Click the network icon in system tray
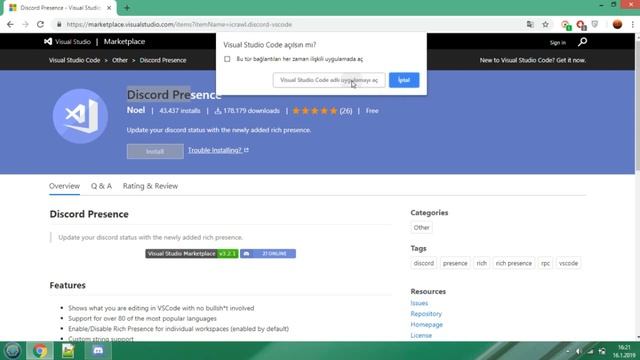This screenshot has height=360, width=640. click(590, 351)
